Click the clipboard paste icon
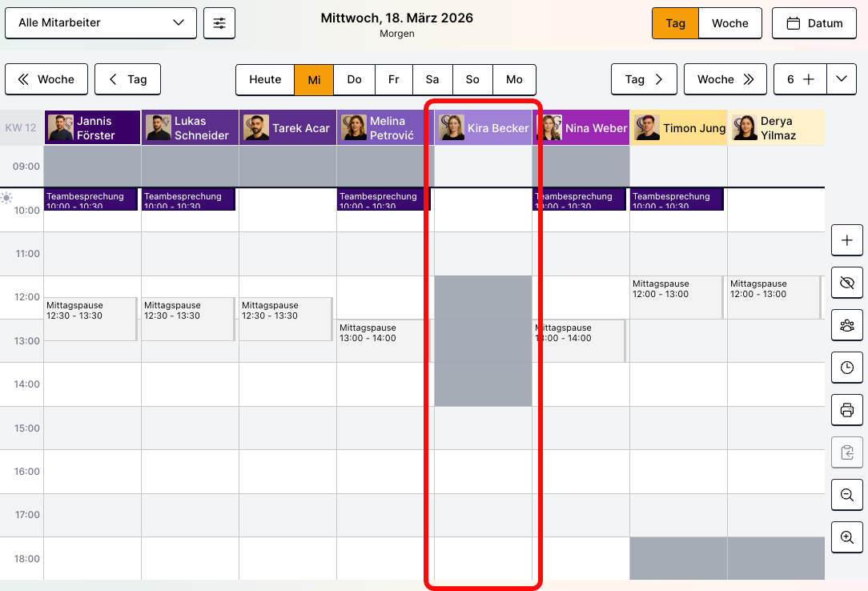This screenshot has height=591, width=868. [847, 452]
